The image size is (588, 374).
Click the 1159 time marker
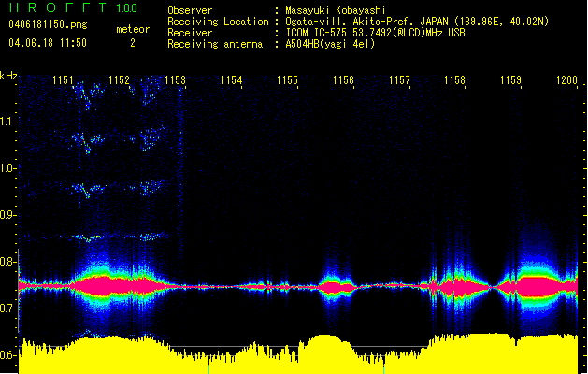click(510, 79)
